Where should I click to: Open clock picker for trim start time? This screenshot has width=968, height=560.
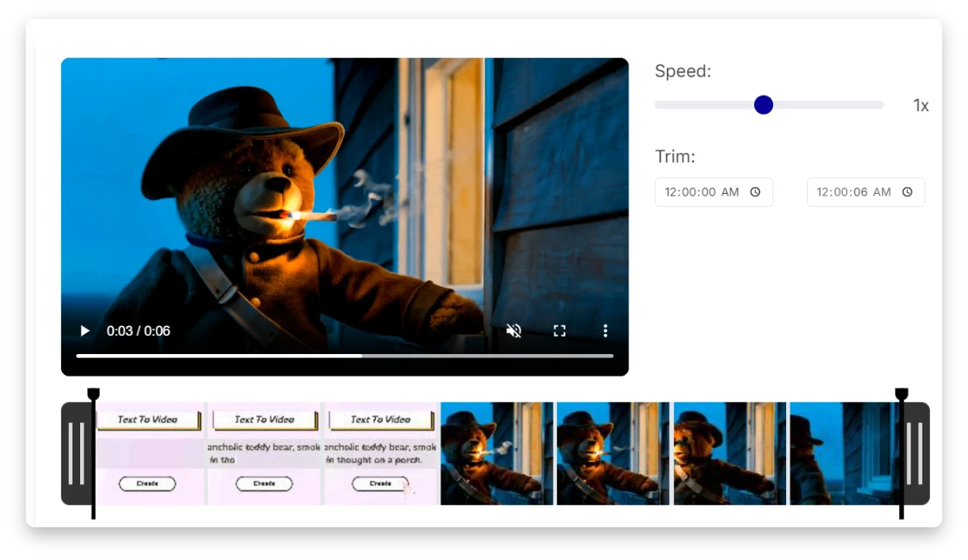[755, 192]
